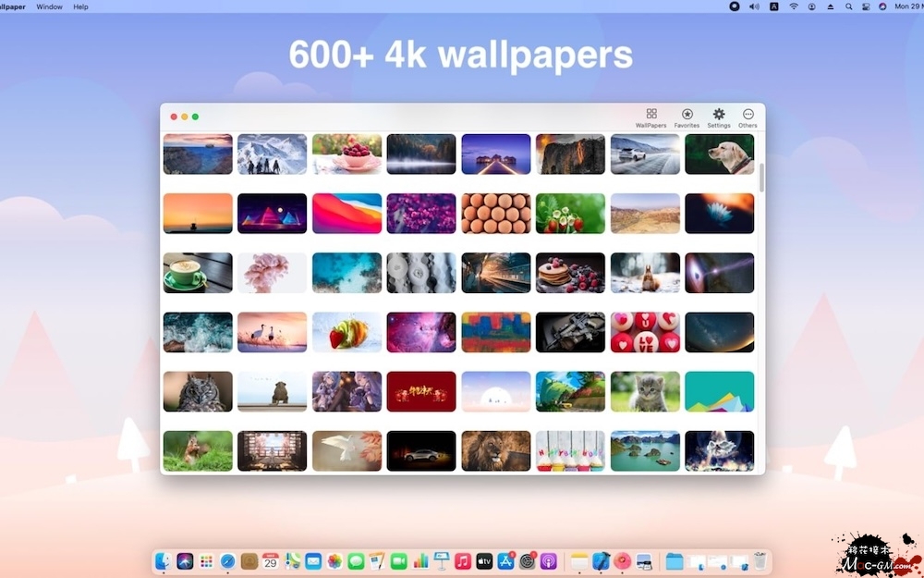
Task: Open Control Center from menu bar
Action: point(865,6)
